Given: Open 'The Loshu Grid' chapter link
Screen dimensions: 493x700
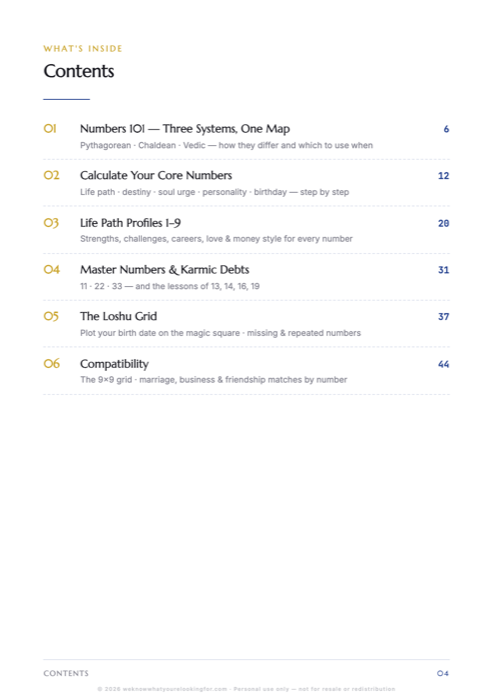Looking at the screenshot, I should (x=118, y=317).
